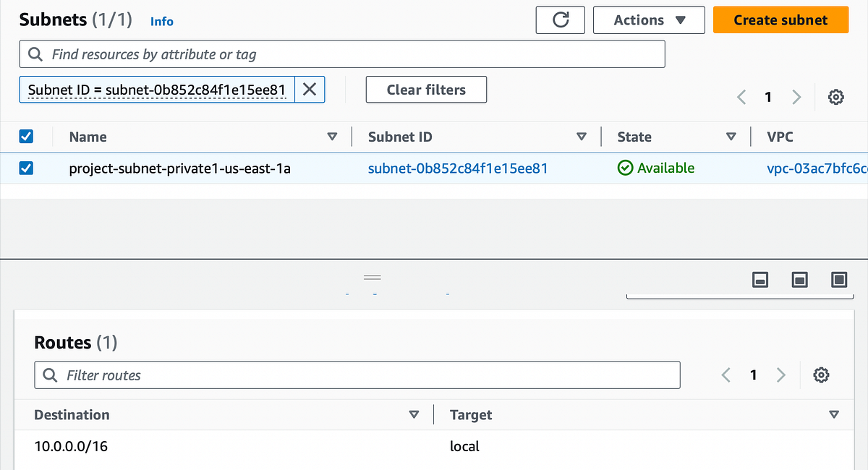Open the Actions dropdown
The width and height of the screenshot is (868, 470).
click(648, 20)
